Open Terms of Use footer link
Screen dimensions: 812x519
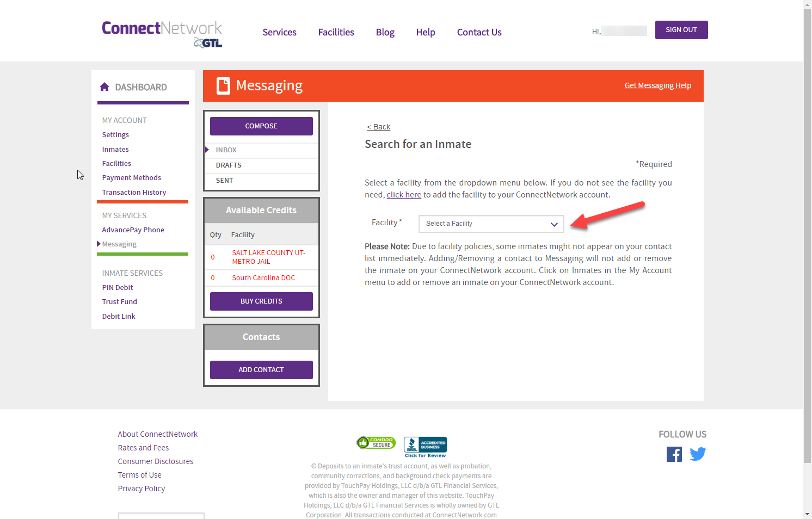click(x=140, y=475)
